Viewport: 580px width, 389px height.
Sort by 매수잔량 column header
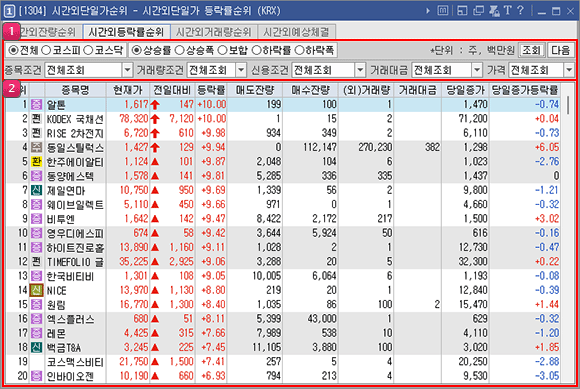tap(310, 90)
